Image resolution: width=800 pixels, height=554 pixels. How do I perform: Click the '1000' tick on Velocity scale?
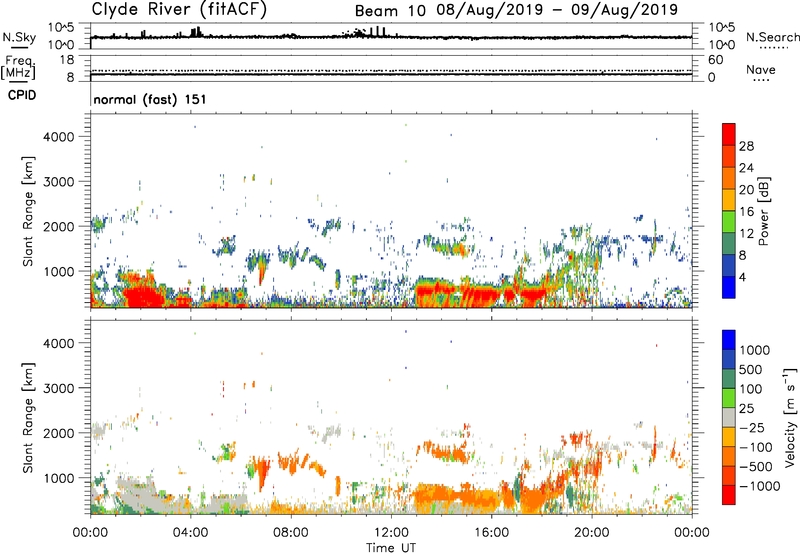point(755,350)
